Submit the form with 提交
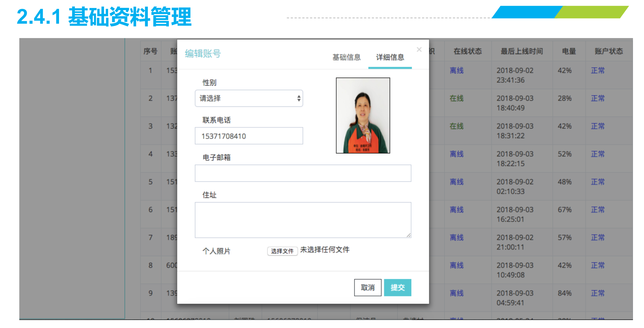 pyautogui.click(x=397, y=288)
